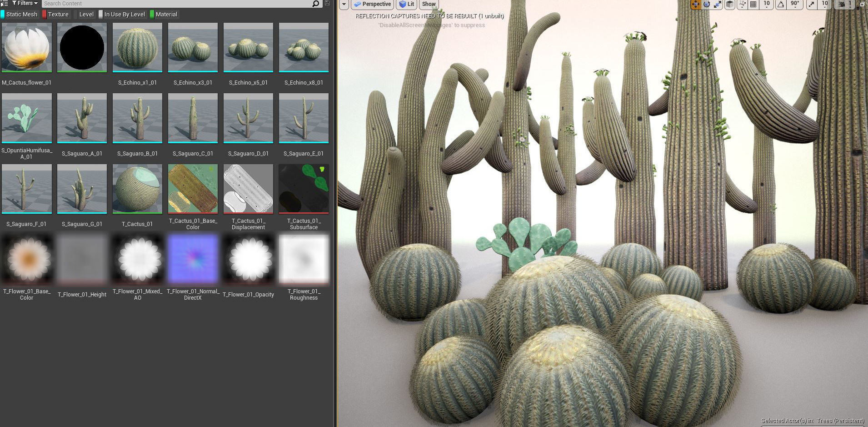The image size is (868, 427).
Task: Open the grid snap value 10 dropdown
Action: (x=767, y=4)
